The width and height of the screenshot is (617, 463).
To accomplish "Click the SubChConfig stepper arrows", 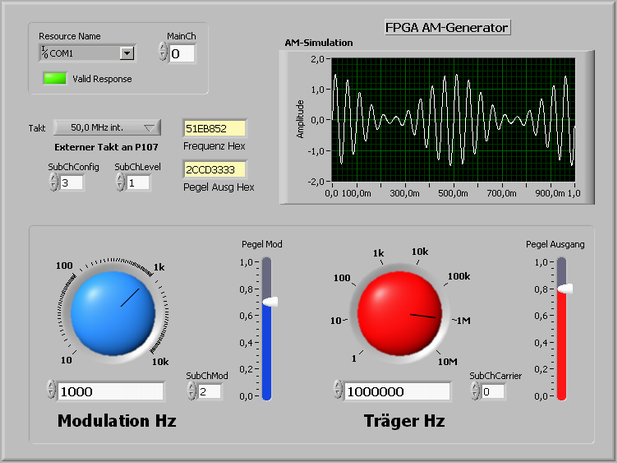I will click(x=54, y=182).
